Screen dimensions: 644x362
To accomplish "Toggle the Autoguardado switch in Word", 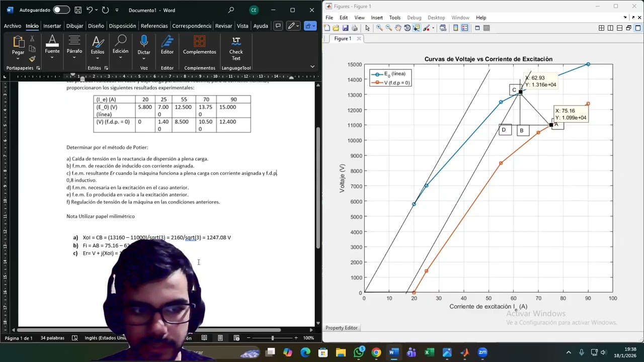I will pos(61,10).
